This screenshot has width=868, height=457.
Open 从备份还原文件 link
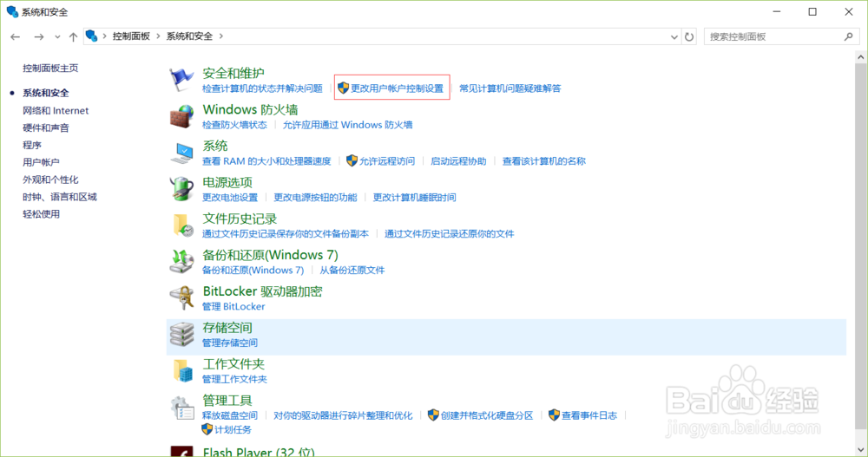pos(352,270)
